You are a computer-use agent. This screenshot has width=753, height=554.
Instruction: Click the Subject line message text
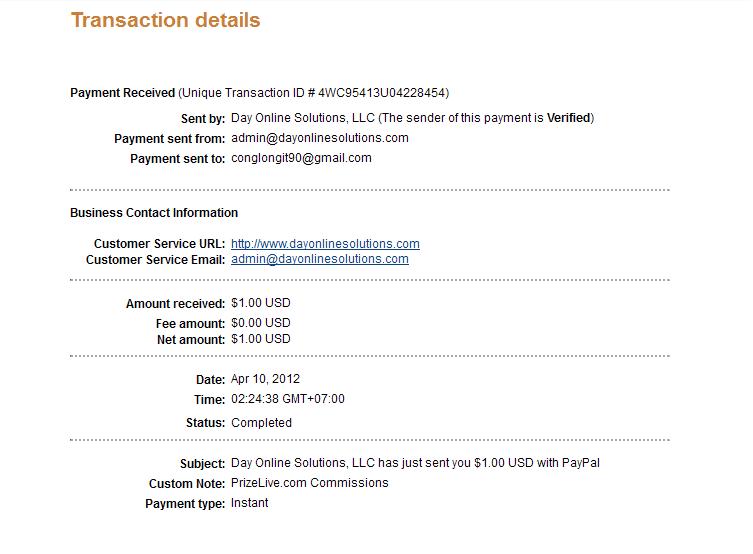coord(415,463)
